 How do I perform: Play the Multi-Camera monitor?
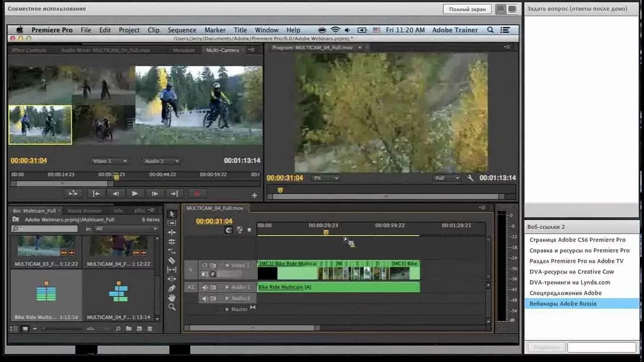point(135,194)
